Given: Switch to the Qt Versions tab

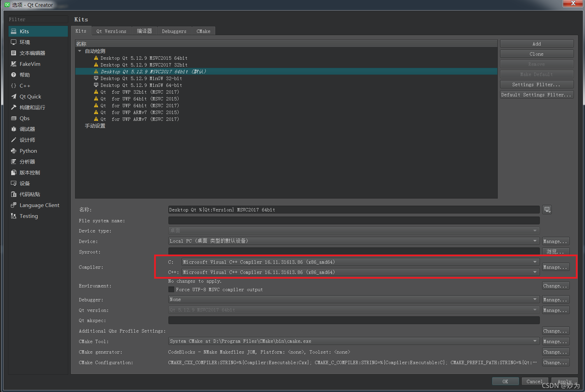Looking at the screenshot, I should (111, 31).
